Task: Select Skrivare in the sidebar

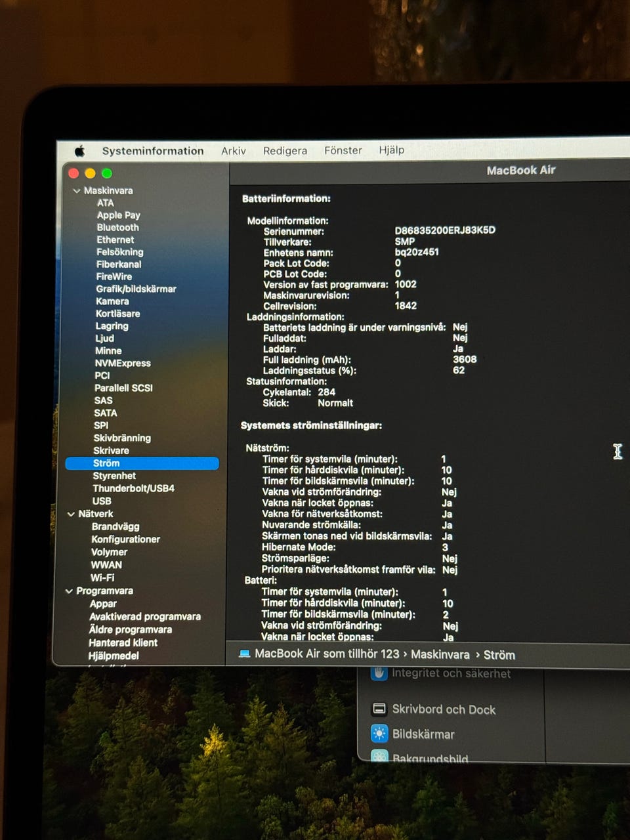Action: tap(111, 451)
